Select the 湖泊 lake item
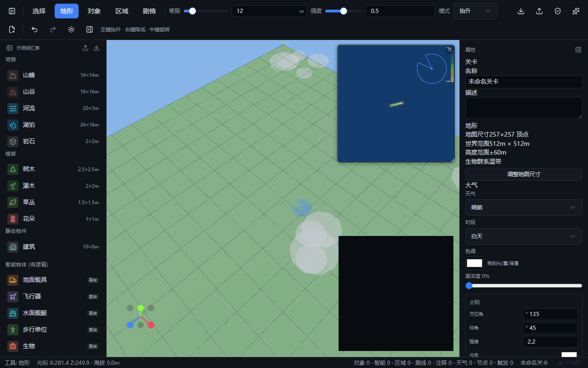Viewport: 588px width, 368px height. [53, 125]
